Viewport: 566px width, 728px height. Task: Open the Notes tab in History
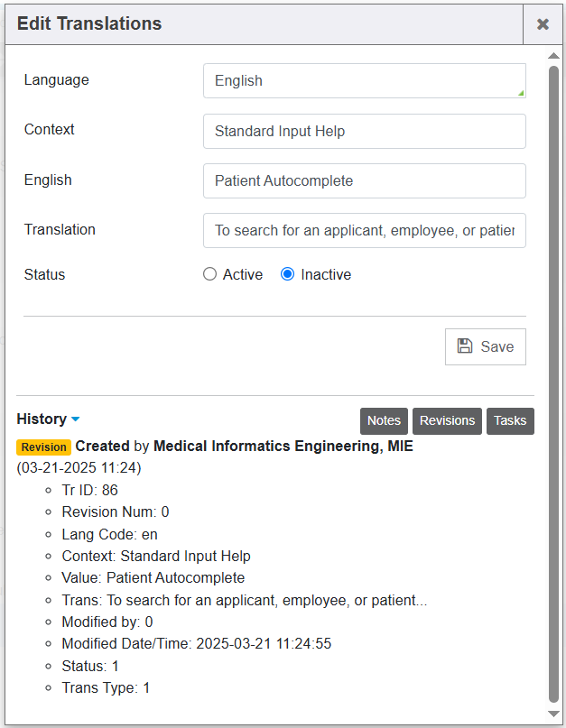[384, 420]
